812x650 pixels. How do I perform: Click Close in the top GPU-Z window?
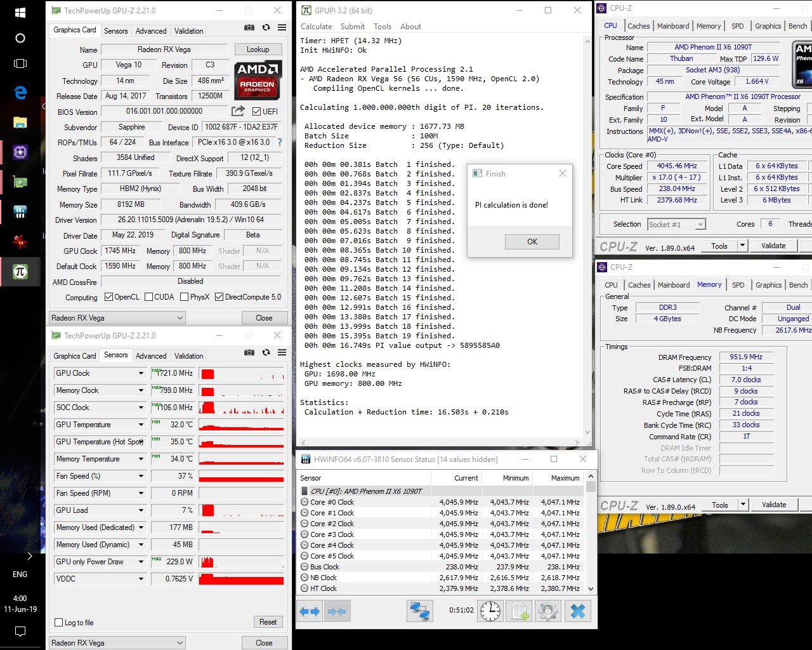[264, 318]
